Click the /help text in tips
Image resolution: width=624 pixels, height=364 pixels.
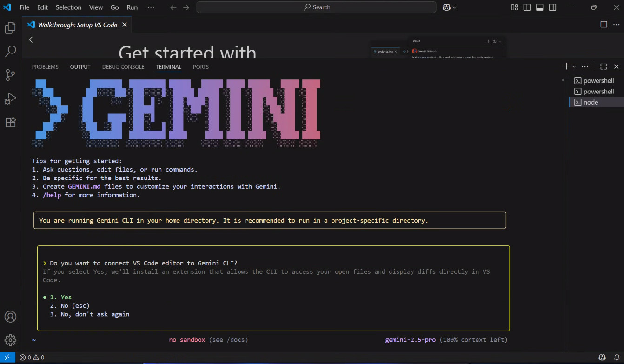tap(52, 195)
